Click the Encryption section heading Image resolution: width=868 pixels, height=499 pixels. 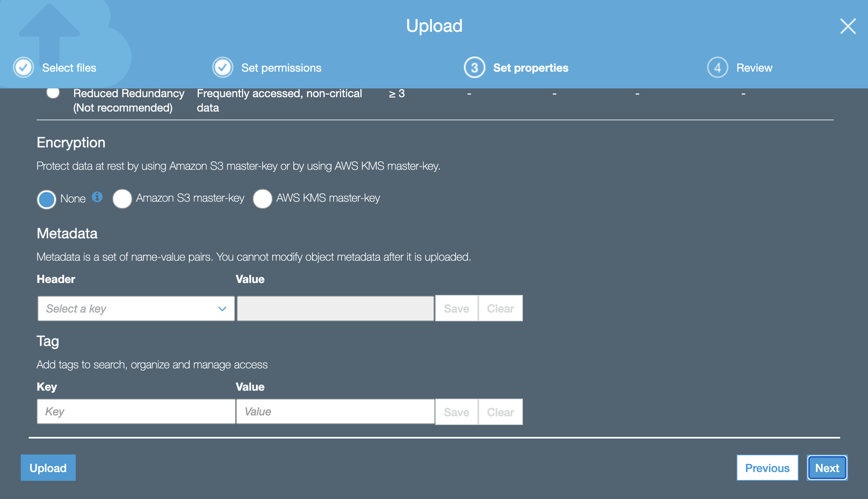71,143
